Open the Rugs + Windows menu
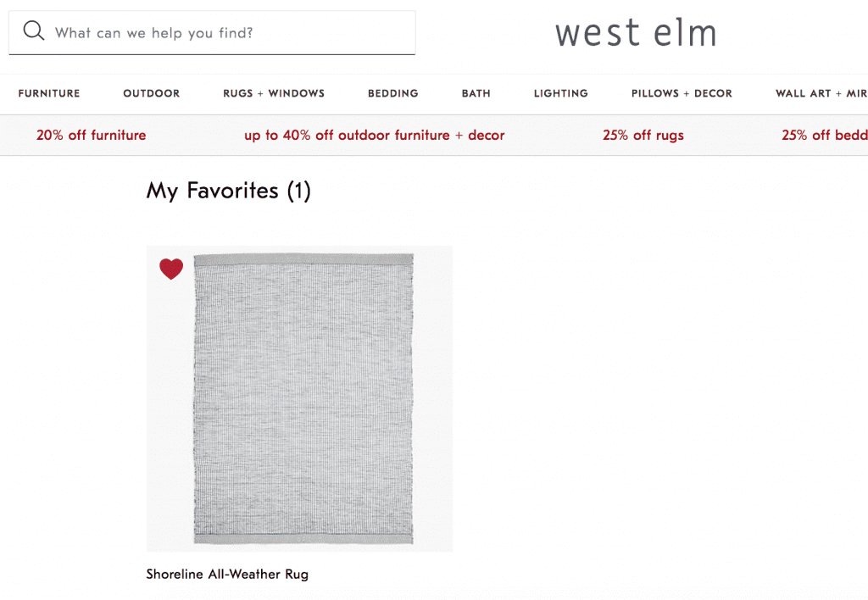Image resolution: width=868 pixels, height=600 pixels. (274, 93)
